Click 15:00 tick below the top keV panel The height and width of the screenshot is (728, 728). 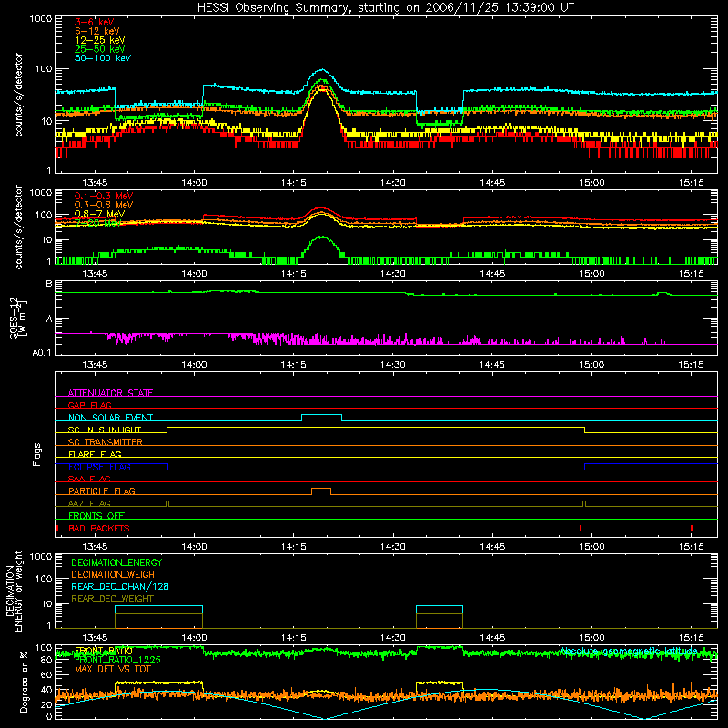pos(591,183)
